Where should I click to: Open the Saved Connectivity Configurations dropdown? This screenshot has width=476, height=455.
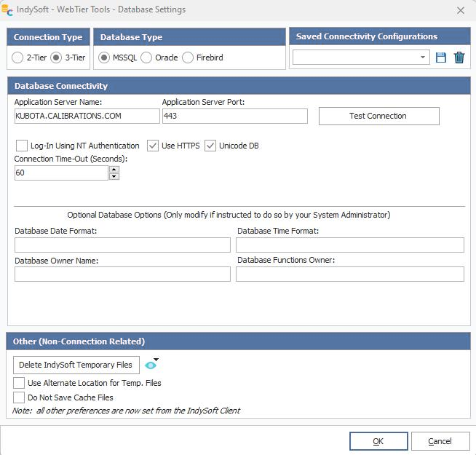423,58
